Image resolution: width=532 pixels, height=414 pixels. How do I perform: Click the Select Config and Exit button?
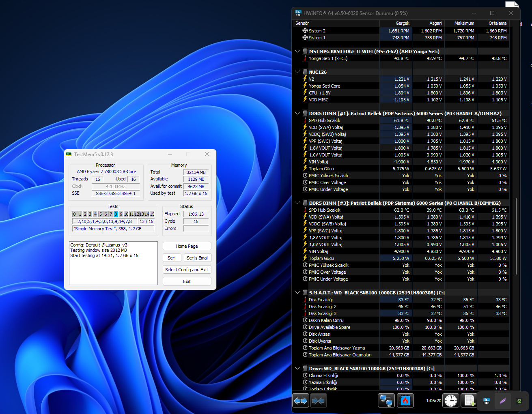187,270
